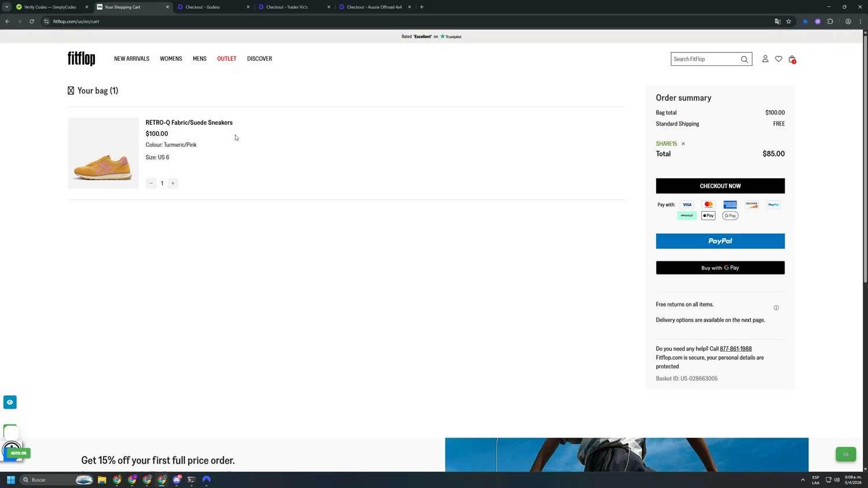Click the green chat button
Image resolution: width=868 pixels, height=488 pixels.
pos(845,454)
